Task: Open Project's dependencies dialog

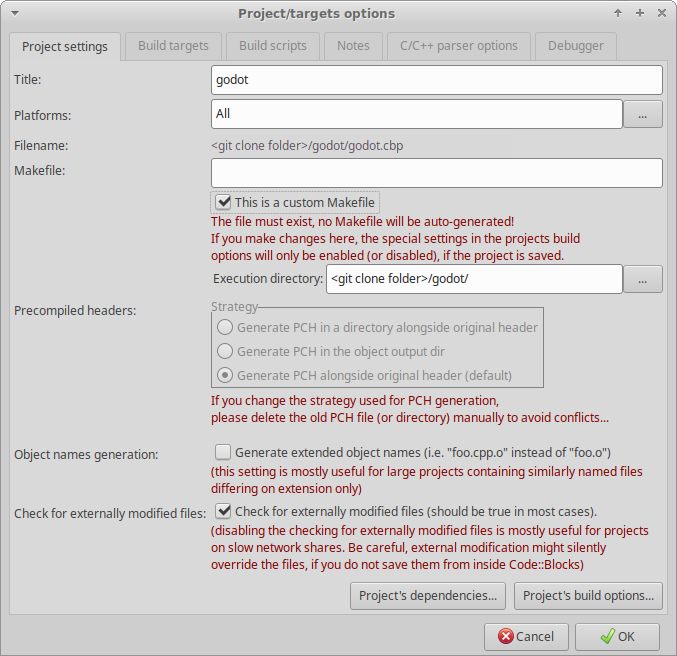Action: pos(428,596)
